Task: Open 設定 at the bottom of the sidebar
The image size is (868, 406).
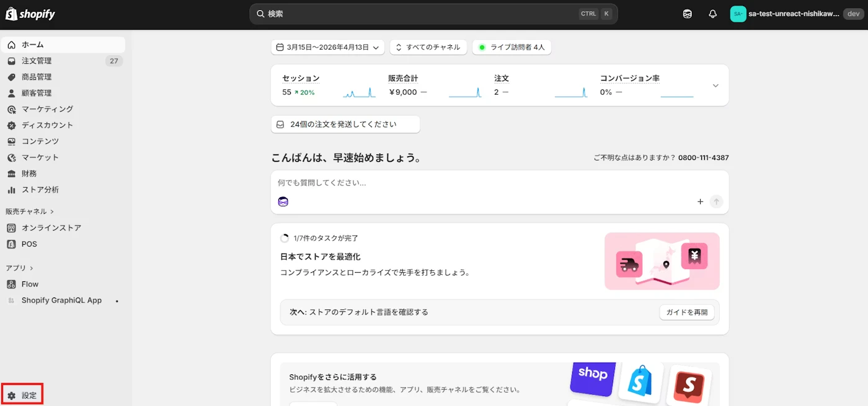Action: [x=22, y=395]
